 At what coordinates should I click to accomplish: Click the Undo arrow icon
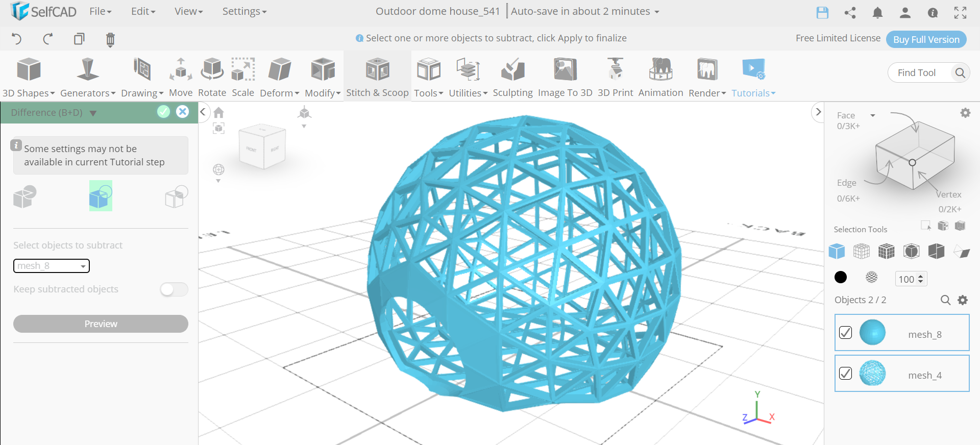[16, 39]
